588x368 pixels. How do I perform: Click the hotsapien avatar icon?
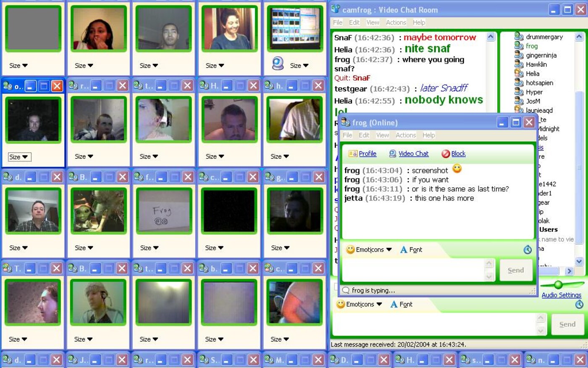click(519, 83)
